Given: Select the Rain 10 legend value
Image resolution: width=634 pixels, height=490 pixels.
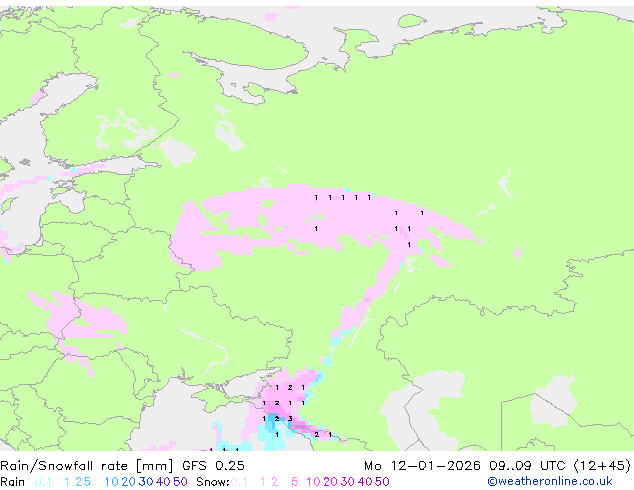Looking at the screenshot, I should click(112, 482).
